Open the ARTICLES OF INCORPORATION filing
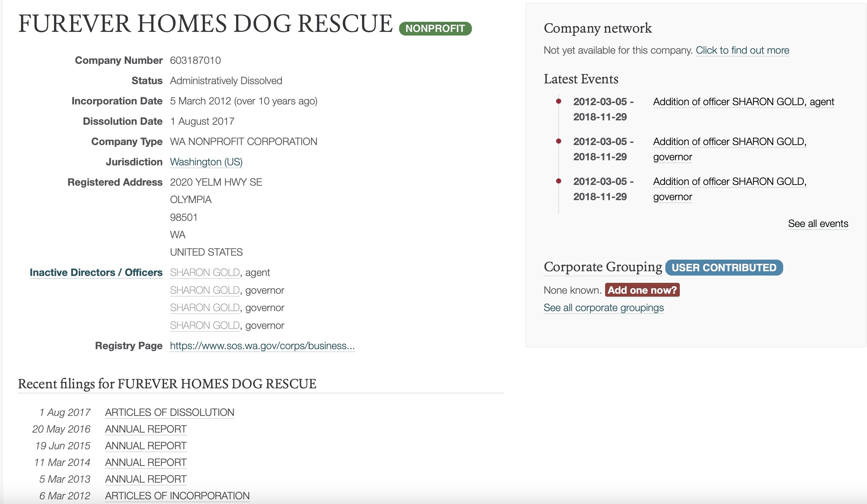867x504 pixels. [x=177, y=496]
